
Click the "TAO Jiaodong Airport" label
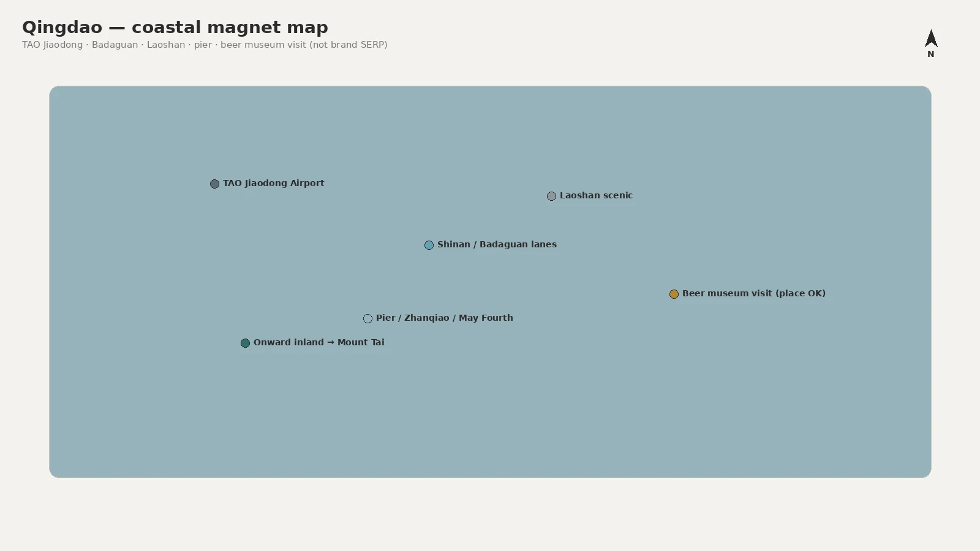pyautogui.click(x=273, y=183)
